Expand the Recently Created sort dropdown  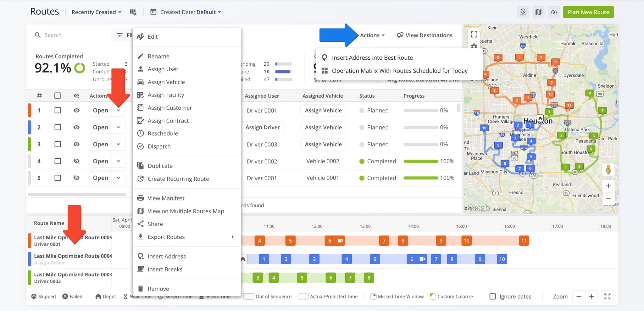pyautogui.click(x=96, y=12)
